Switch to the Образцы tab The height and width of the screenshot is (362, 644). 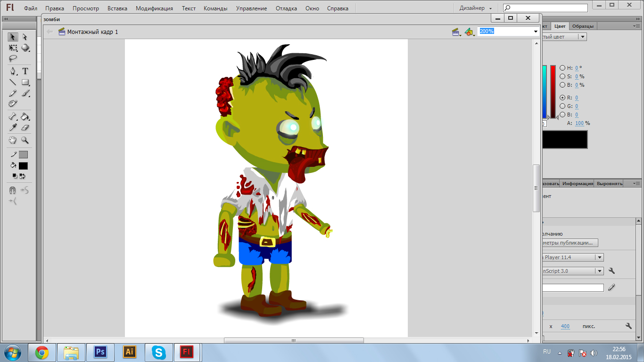coord(583,26)
